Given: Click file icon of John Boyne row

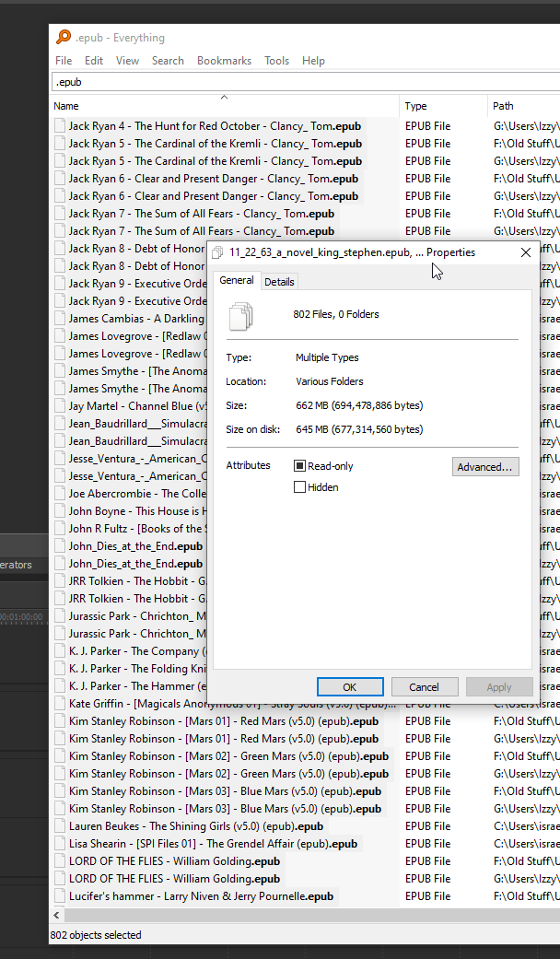Looking at the screenshot, I should point(59,510).
